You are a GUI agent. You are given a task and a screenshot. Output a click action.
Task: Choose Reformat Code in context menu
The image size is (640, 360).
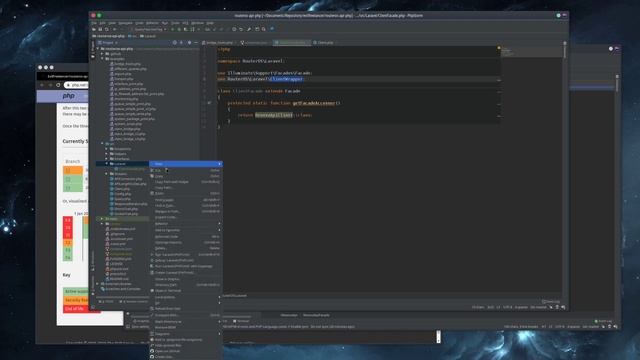click(186, 237)
